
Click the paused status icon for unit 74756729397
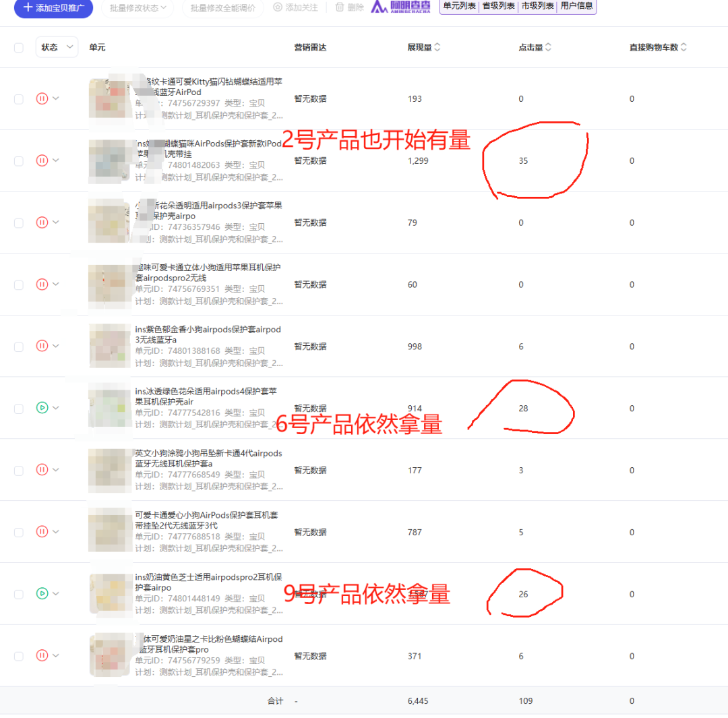tap(42, 98)
